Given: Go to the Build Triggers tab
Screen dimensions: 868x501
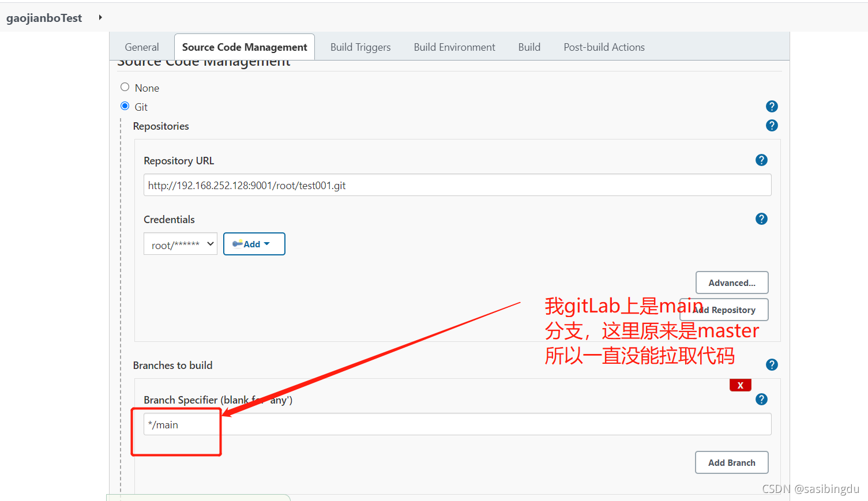Looking at the screenshot, I should [360, 47].
